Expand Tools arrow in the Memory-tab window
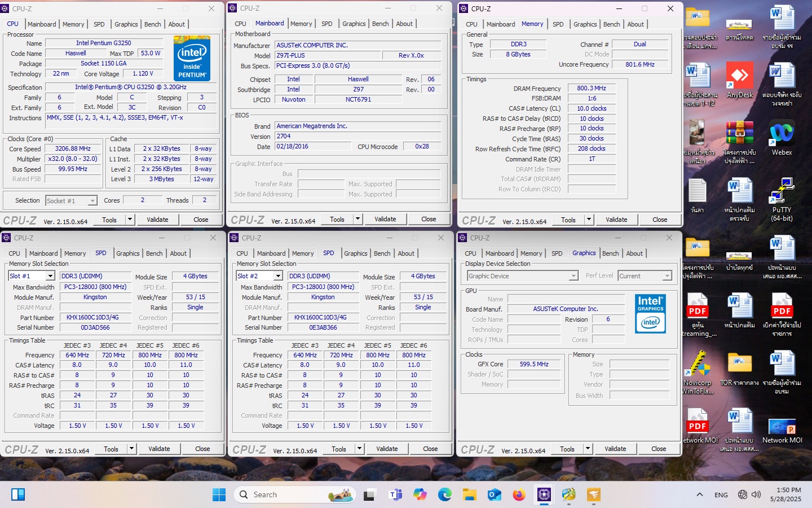 pos(589,220)
